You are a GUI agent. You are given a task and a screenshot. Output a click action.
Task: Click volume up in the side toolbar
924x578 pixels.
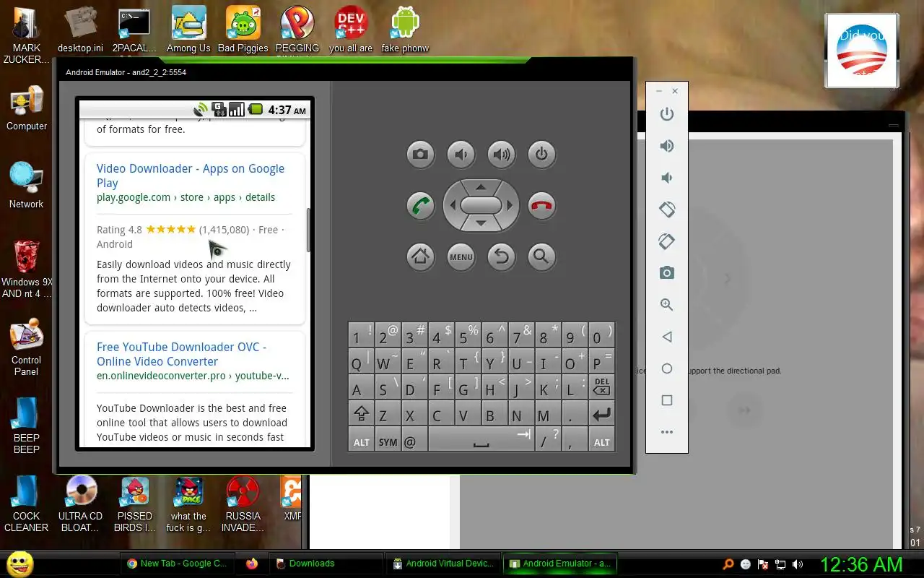point(667,146)
